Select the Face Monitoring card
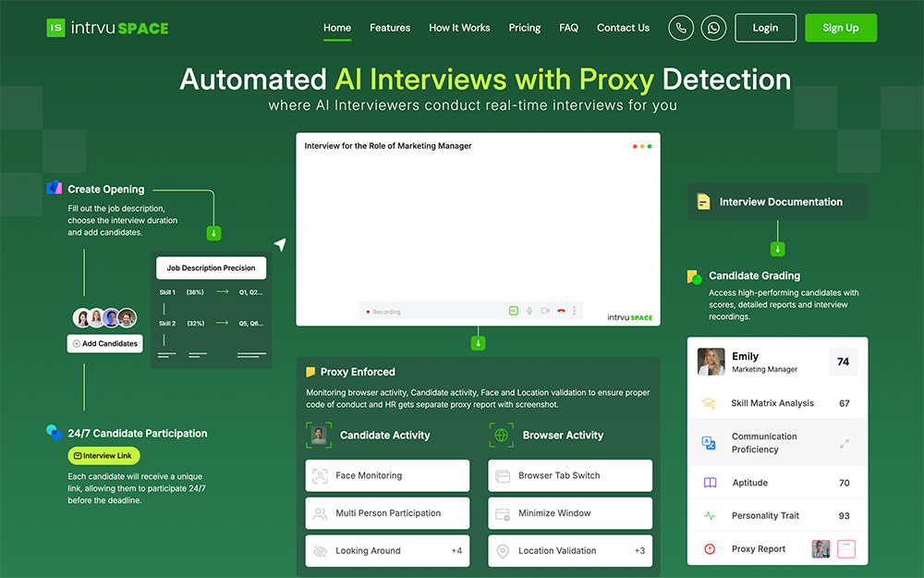924x578 pixels. point(387,475)
